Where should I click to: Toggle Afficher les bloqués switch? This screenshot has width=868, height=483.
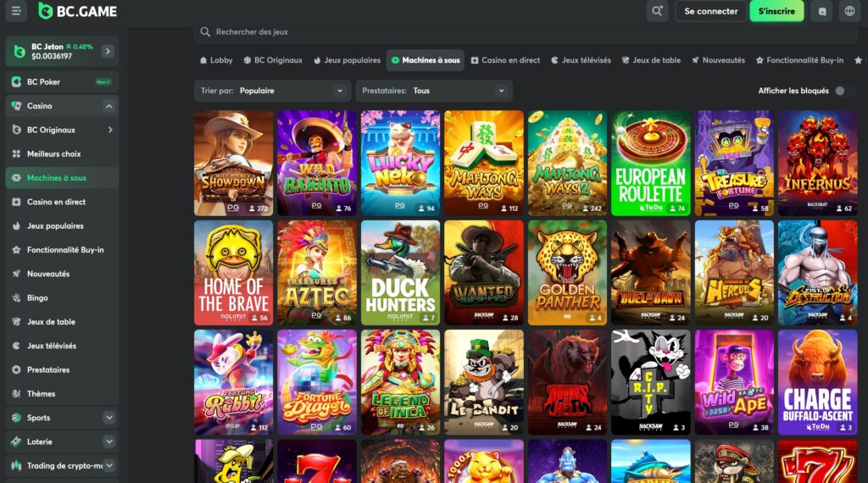[843, 91]
